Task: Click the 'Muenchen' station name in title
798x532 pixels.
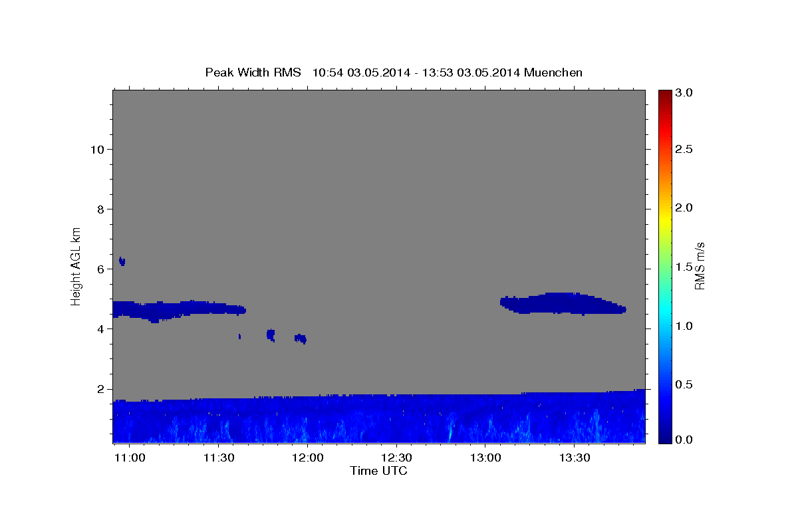Action: 553,72
